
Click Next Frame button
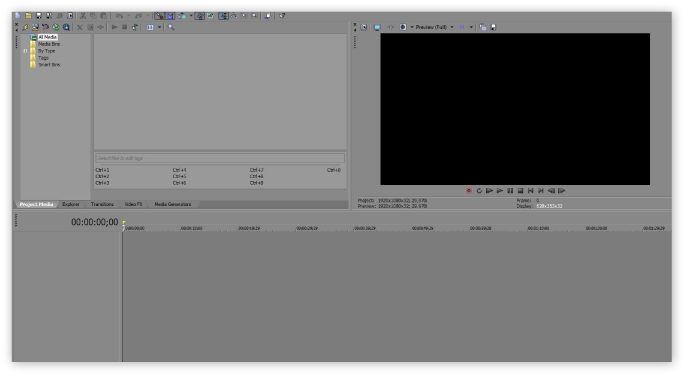pos(561,191)
